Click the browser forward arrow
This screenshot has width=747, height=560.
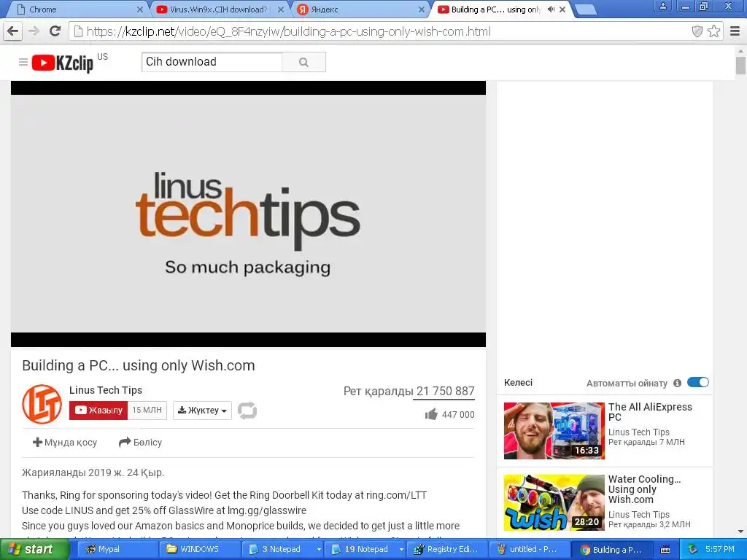click(x=34, y=31)
